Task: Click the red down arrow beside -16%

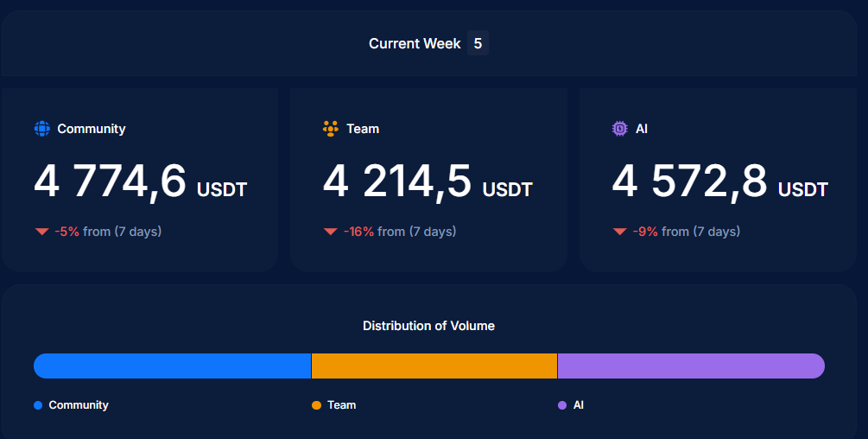Action: tap(330, 232)
